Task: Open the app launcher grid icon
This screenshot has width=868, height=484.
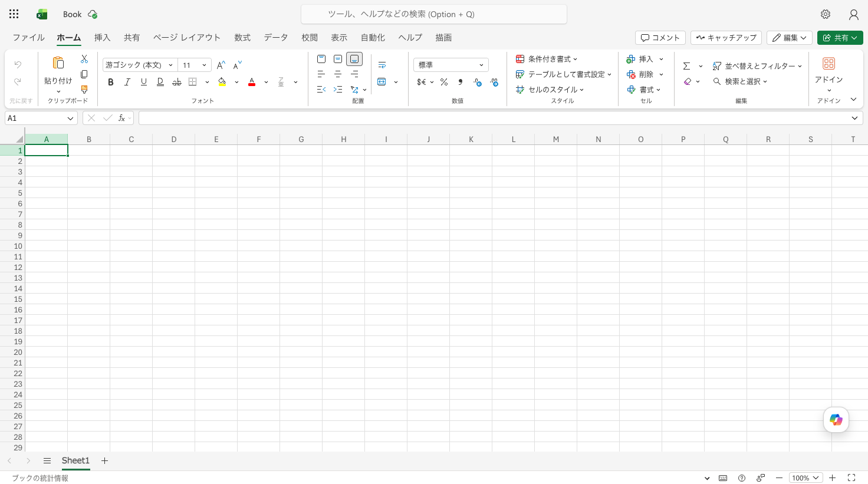Action: [x=14, y=14]
